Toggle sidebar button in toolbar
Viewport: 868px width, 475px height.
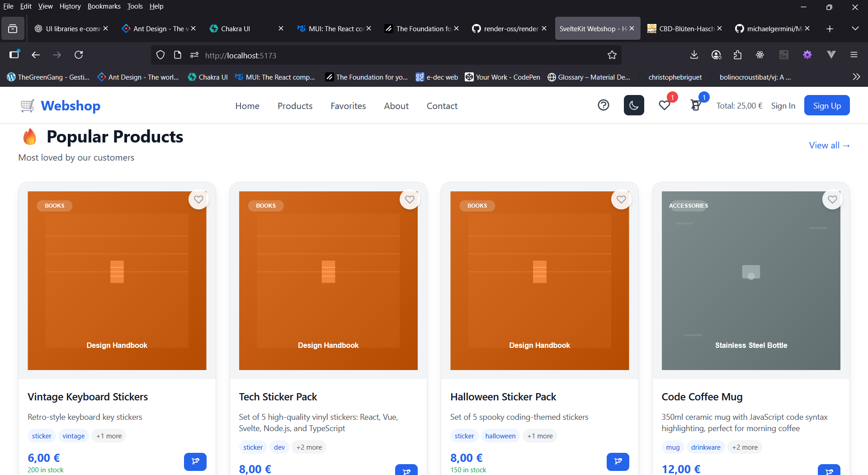click(14, 55)
